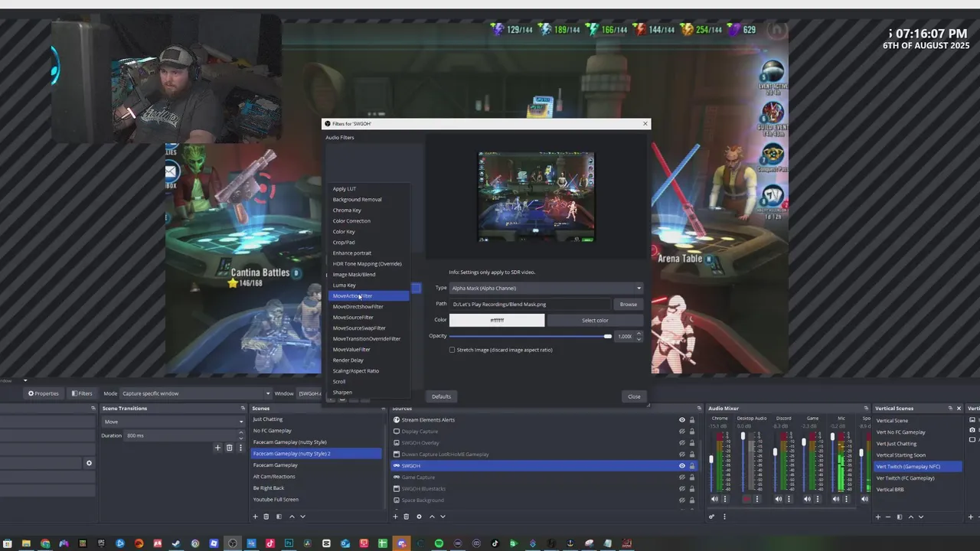This screenshot has width=980, height=551.
Task: Choose Render Delay filter
Action: point(348,360)
